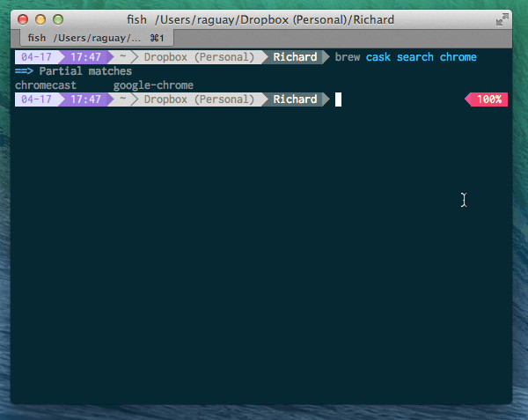Viewport: 528px width, 420px height.
Task: Click the ==> arrow before Partial matches
Action: tap(24, 71)
